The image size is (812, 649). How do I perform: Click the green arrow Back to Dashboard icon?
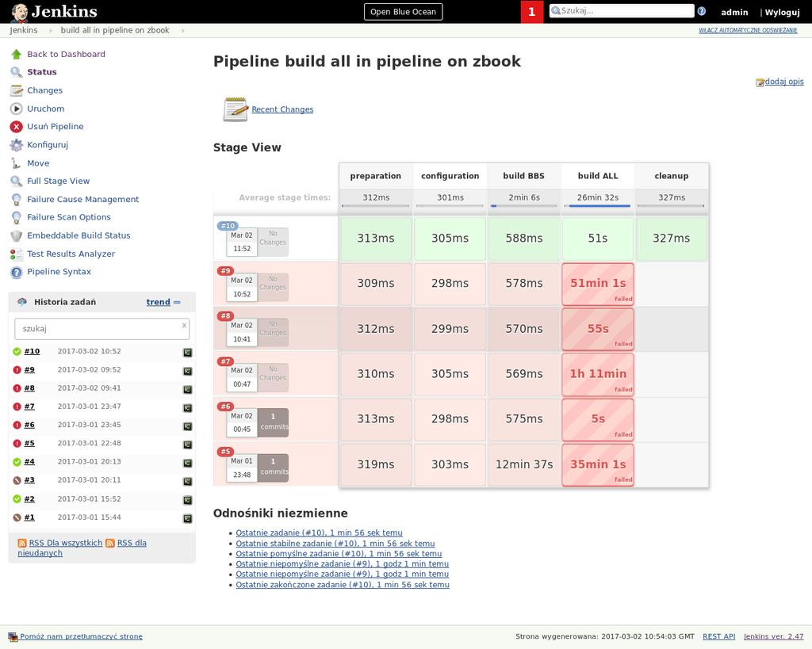[17, 54]
